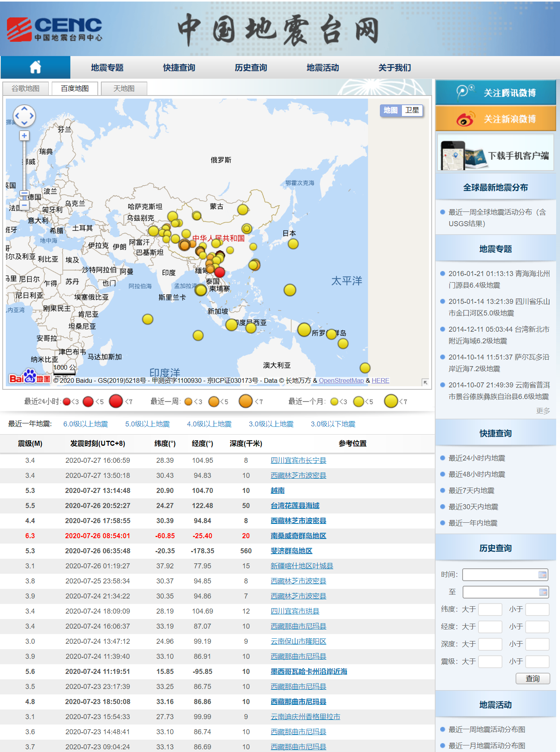Move the map zoom level slider handle
Image resolution: width=560 pixels, height=752 pixels.
click(24, 193)
